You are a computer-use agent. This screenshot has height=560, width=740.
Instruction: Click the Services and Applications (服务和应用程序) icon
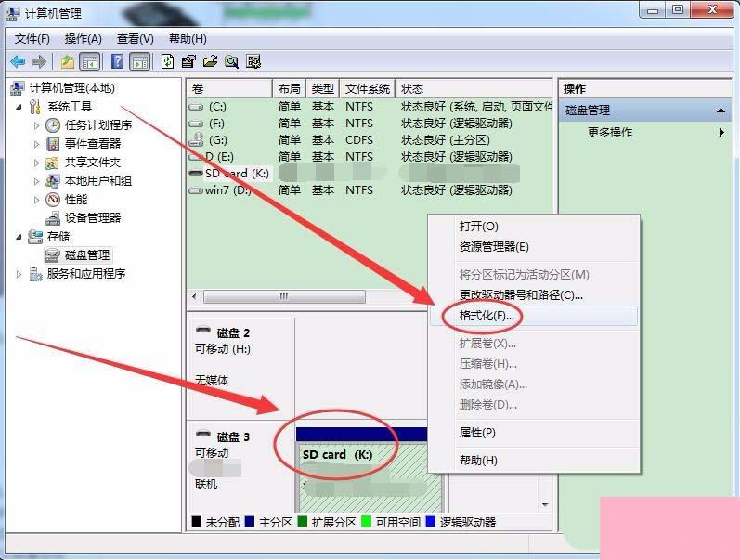coord(35,274)
